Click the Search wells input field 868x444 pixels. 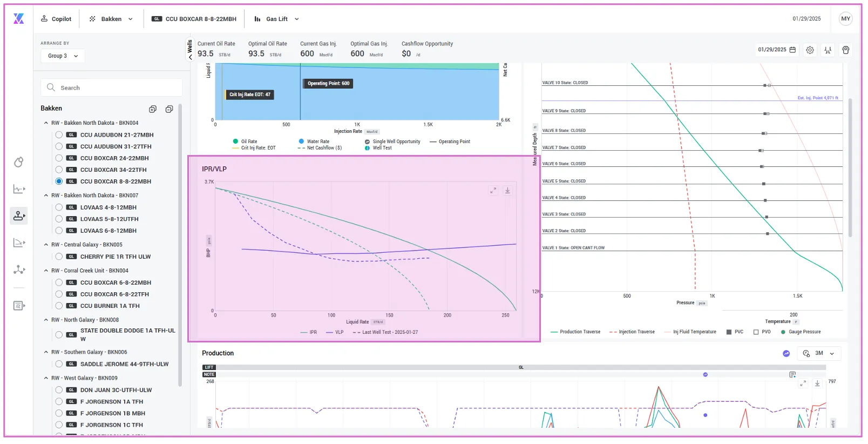112,88
